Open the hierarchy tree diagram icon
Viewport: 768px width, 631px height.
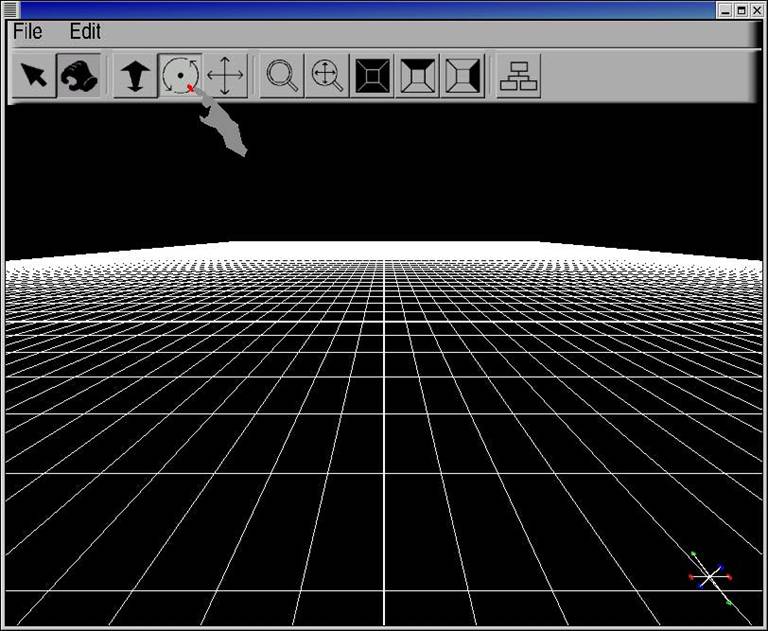(519, 75)
